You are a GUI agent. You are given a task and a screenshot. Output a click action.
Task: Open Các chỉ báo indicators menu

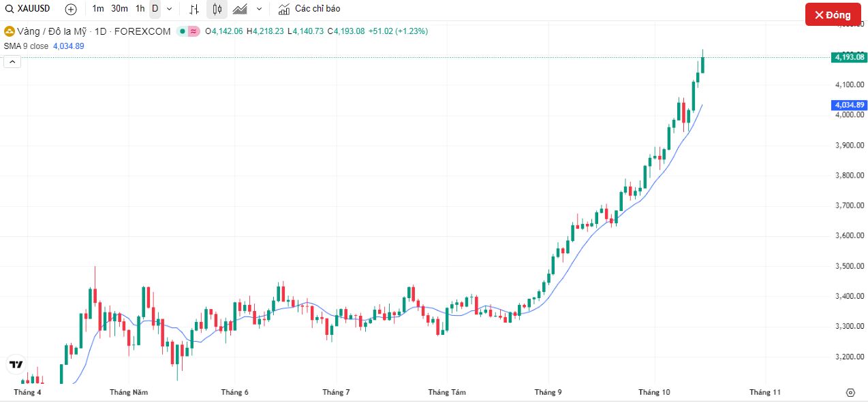(x=317, y=9)
